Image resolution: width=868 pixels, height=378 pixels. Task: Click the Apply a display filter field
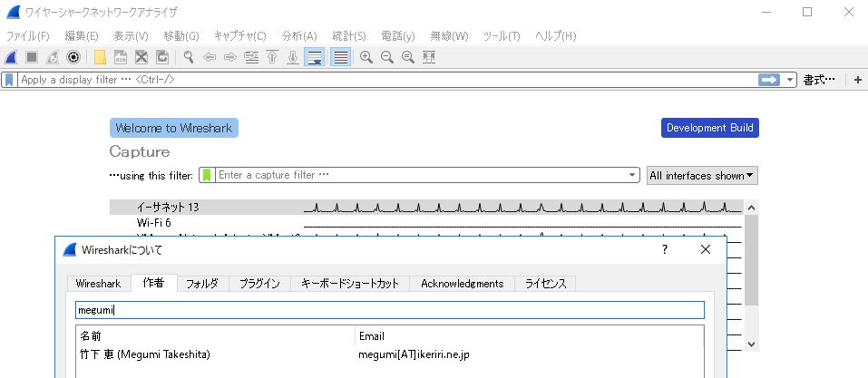point(387,80)
